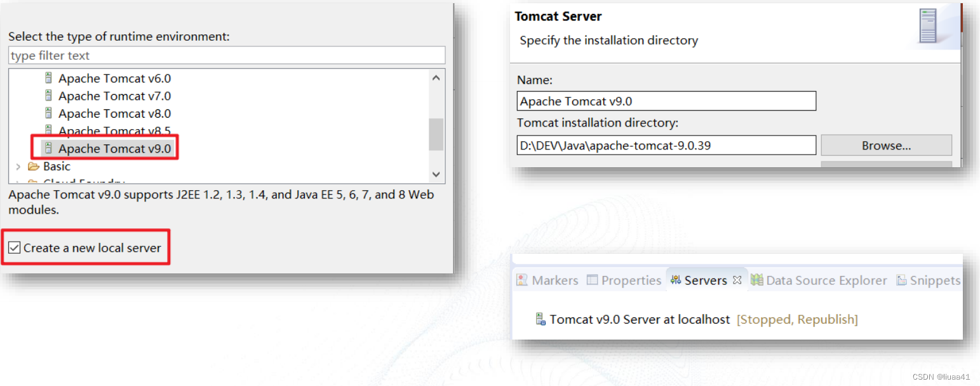Select Tomcat v9.0 Server at localhost
Image resolution: width=980 pixels, height=386 pixels.
(640, 319)
